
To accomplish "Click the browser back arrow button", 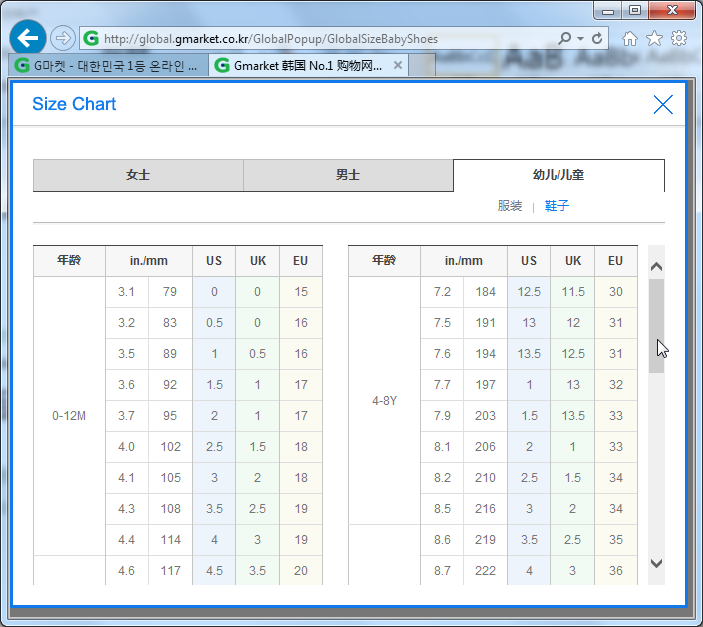I will click(x=29, y=38).
